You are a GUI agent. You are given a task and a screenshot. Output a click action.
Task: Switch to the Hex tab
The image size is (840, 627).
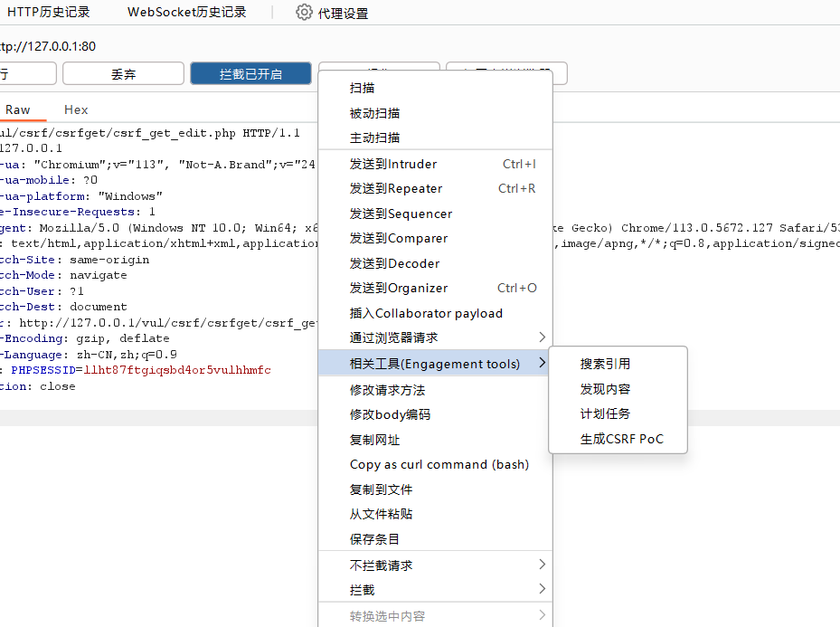point(76,109)
